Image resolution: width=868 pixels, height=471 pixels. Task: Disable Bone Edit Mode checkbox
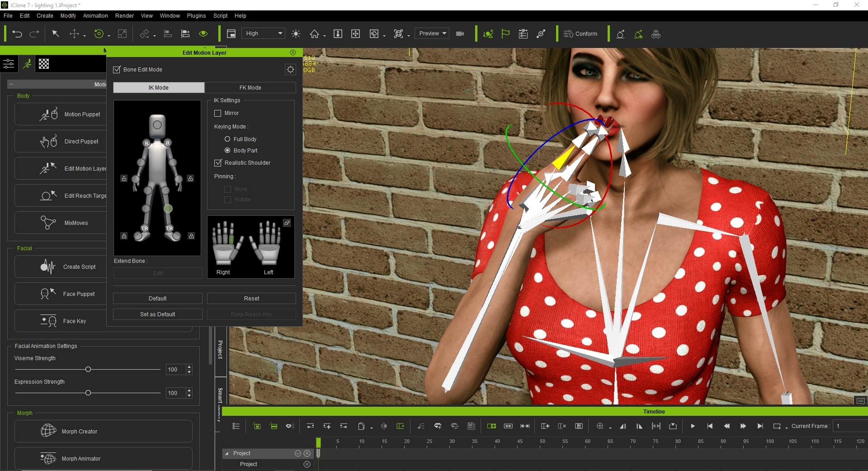[117, 69]
